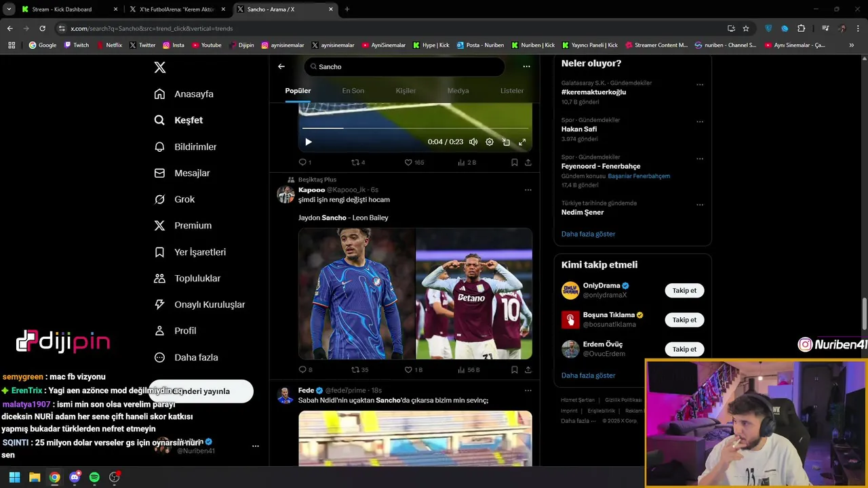The image size is (868, 488).
Task: Repost the video post with 4 reposts
Action: point(357,163)
